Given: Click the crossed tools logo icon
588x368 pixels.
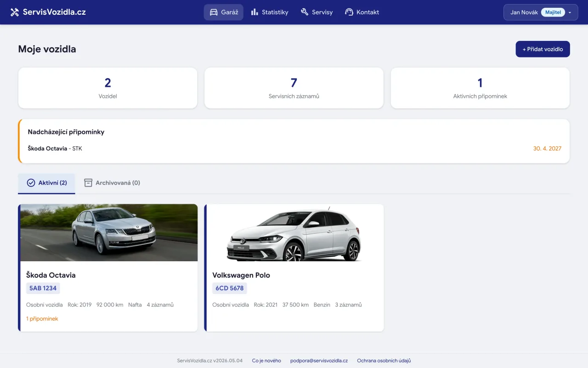Looking at the screenshot, I should click(x=15, y=12).
